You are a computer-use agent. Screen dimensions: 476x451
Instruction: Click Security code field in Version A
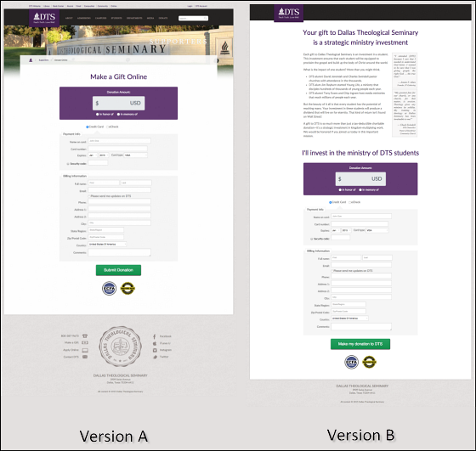(x=98, y=163)
